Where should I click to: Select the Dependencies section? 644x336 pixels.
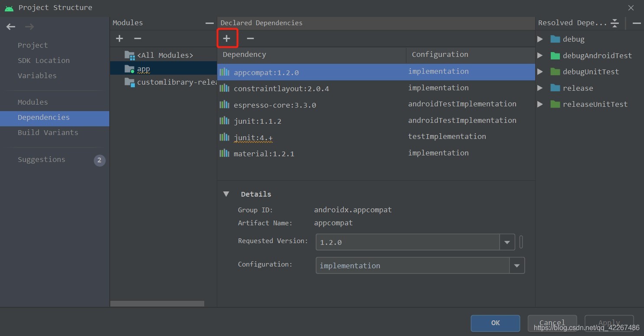tap(55, 118)
